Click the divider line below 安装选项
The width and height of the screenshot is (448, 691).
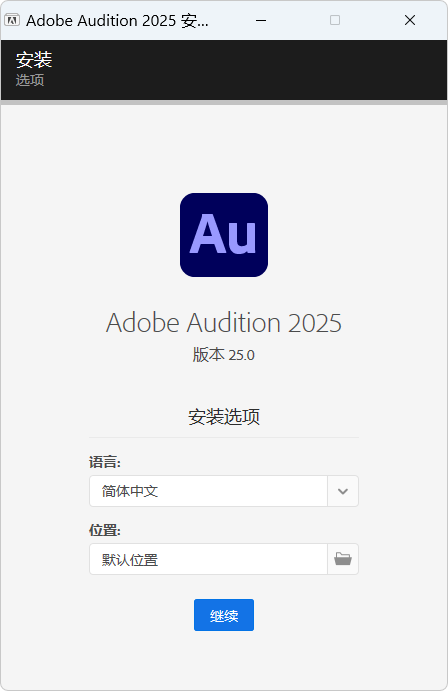[x=224, y=438]
